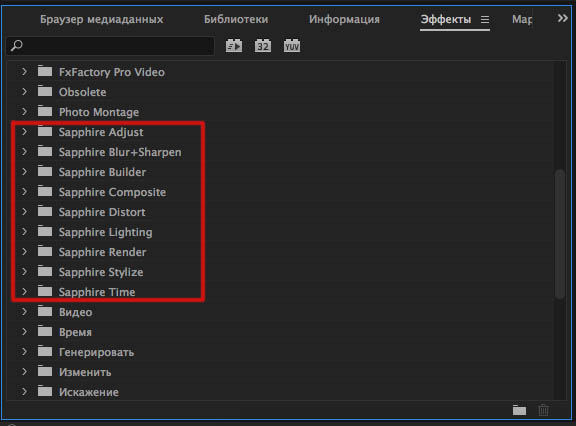Viewport: 576px width, 426px height.
Task: Select the Генерировать folder icon
Action: (x=45, y=351)
